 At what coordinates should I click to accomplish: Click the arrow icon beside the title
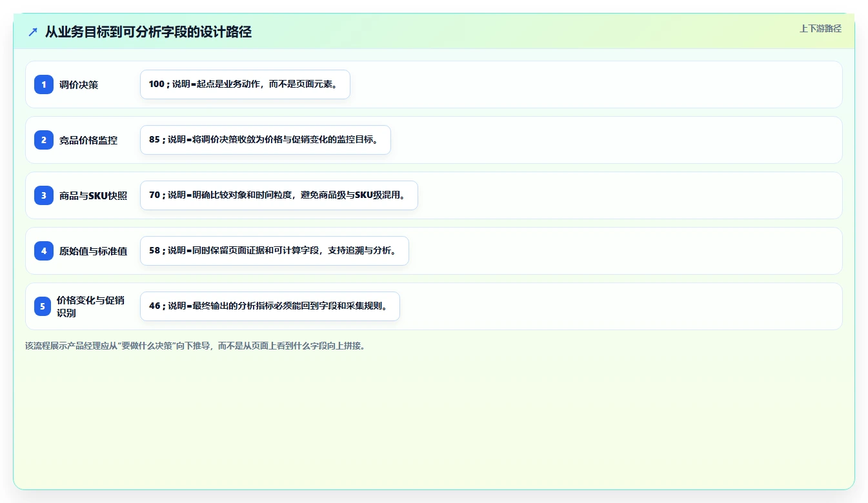coord(32,32)
